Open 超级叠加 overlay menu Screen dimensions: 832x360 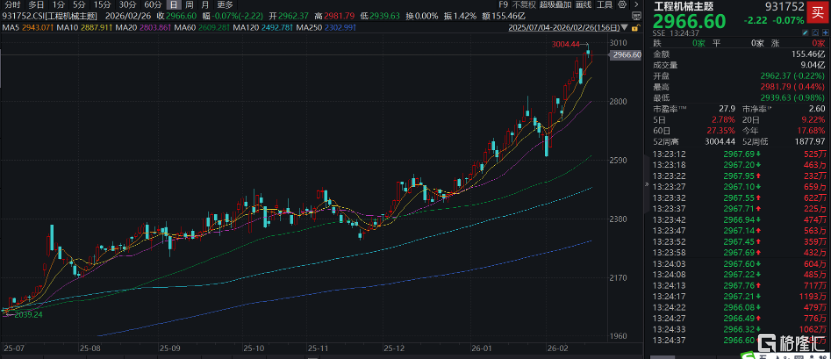[556, 4]
